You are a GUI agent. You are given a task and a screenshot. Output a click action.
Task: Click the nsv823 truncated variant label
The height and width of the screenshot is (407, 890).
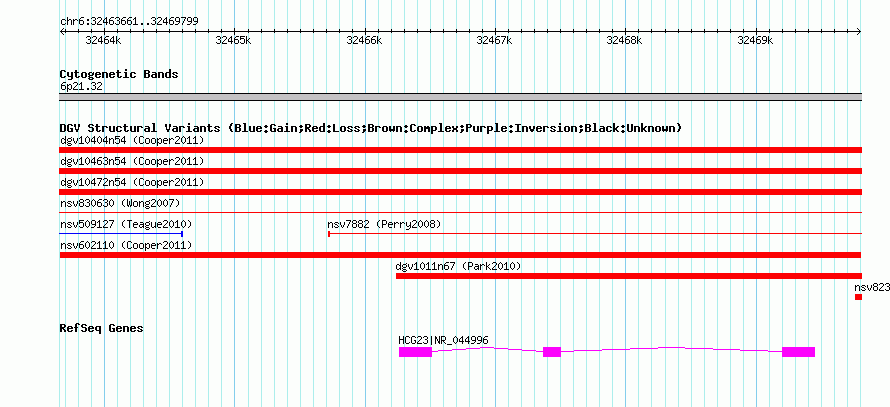click(x=872, y=287)
